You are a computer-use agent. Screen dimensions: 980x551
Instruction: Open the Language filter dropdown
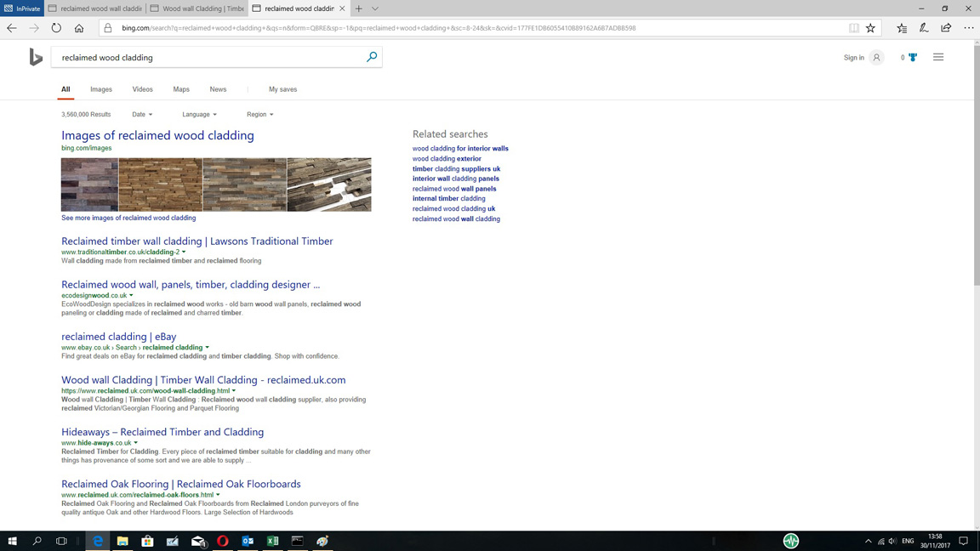pos(198,114)
